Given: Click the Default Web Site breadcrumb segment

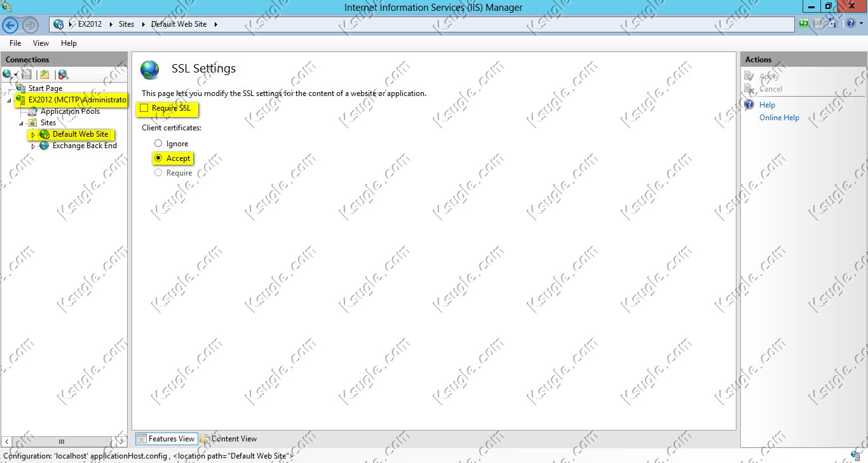Looking at the screenshot, I should pyautogui.click(x=179, y=24).
